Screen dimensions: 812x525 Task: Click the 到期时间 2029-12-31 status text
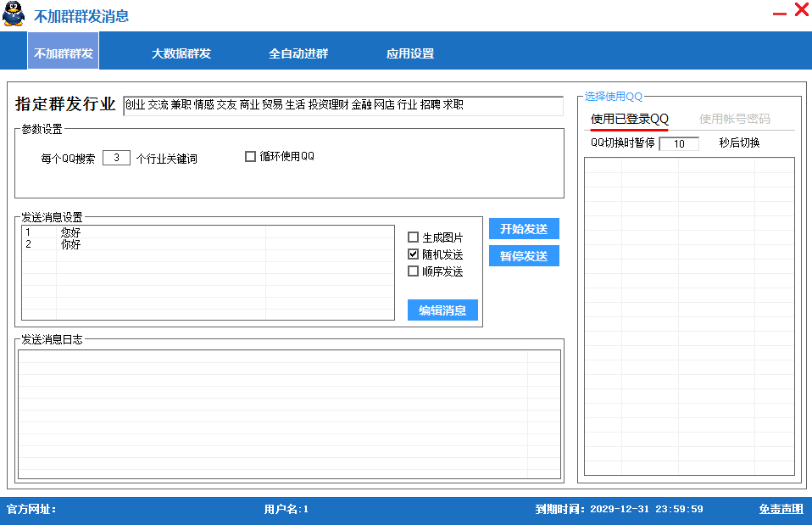[x=620, y=510]
